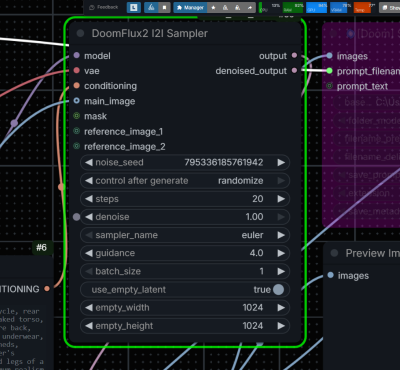This screenshot has width=400, height=370.
Task: Open control after generate dropdown
Action: point(185,180)
